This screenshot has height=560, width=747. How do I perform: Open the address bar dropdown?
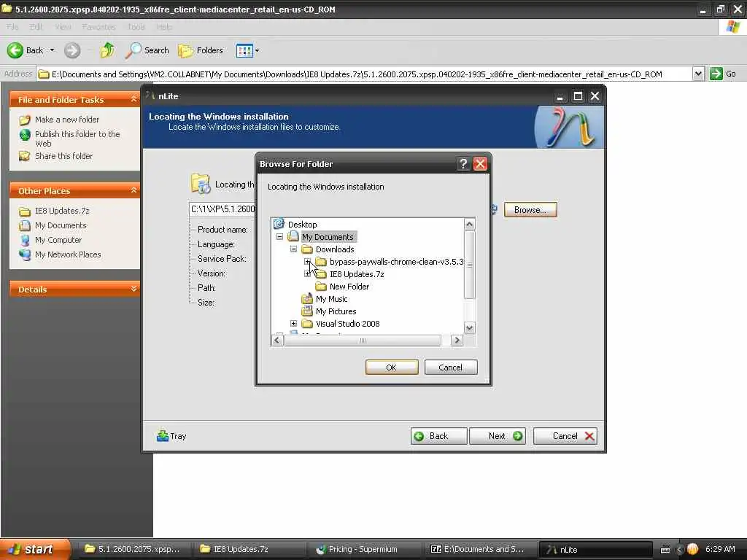coord(698,74)
